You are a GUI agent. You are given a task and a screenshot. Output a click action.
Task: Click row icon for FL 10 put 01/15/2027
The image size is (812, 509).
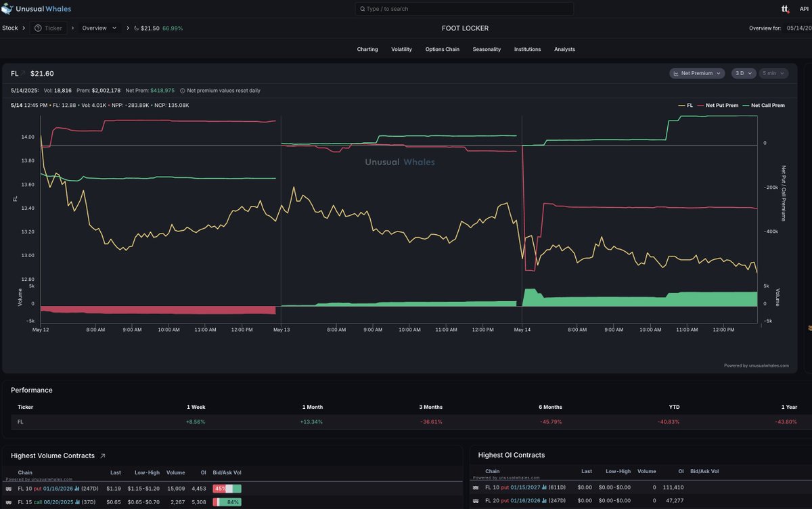[476, 487]
